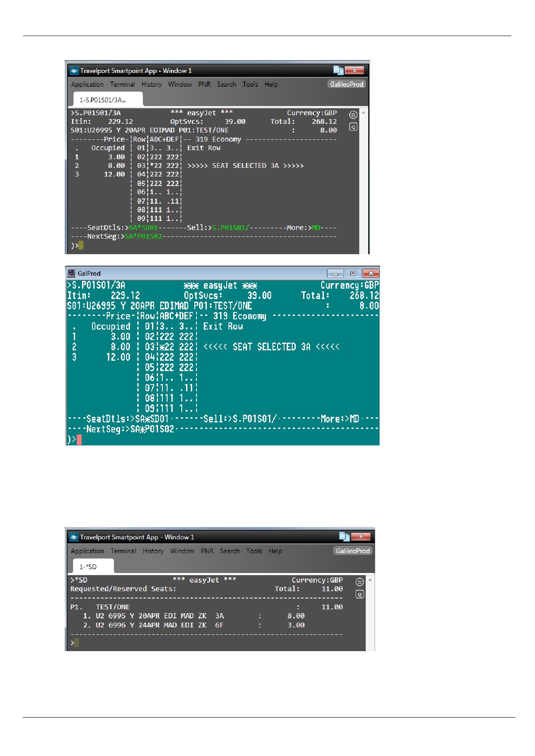Image resolution: width=535 pixels, height=756 pixels.
Task: Open Search menu in the *SD window
Action: pos(230,551)
